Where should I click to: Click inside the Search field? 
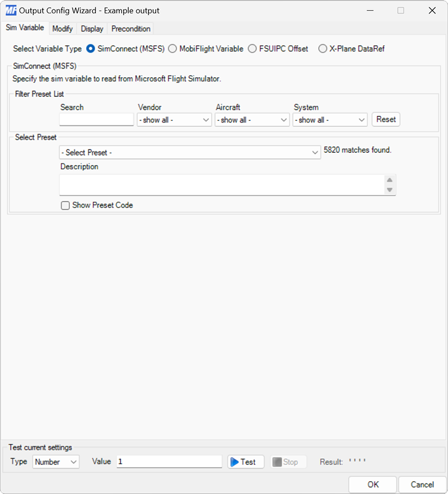pyautogui.click(x=95, y=119)
